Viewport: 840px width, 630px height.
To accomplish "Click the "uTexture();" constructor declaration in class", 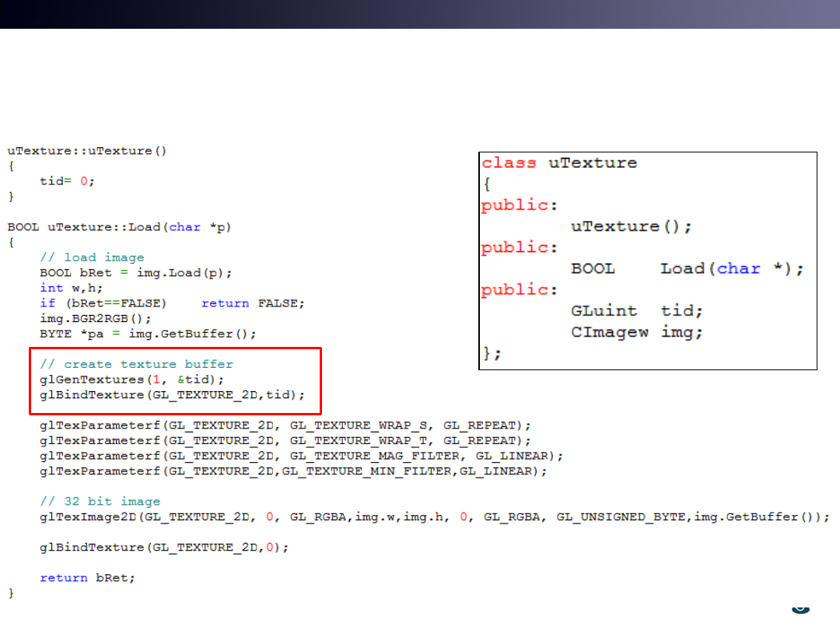I will click(631, 226).
